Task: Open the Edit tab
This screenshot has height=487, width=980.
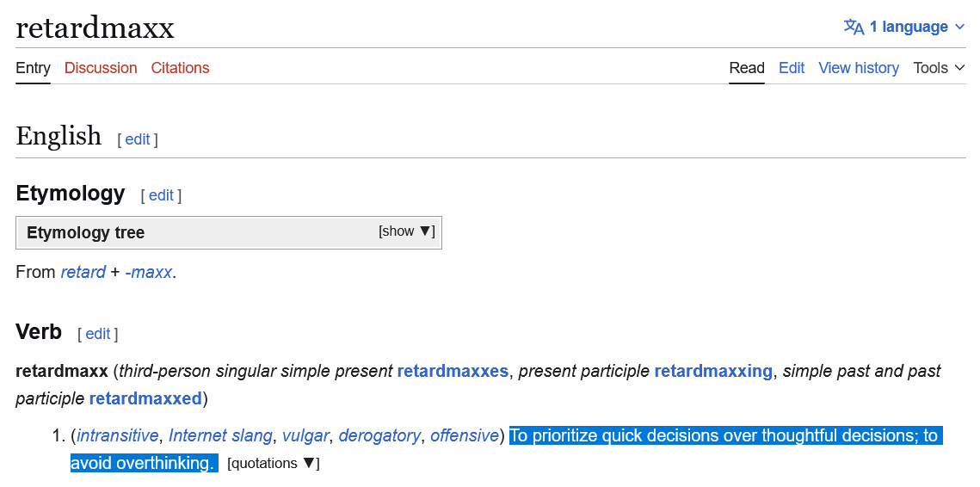Action: coord(792,67)
